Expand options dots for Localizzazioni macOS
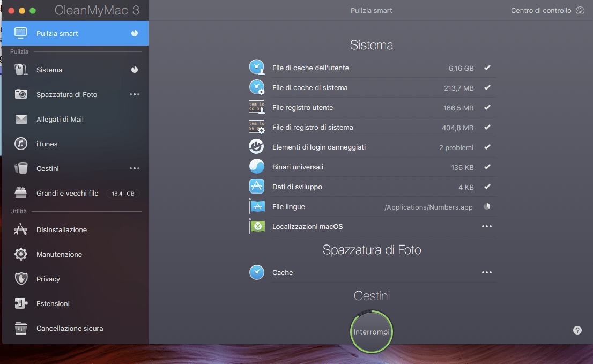 486,227
